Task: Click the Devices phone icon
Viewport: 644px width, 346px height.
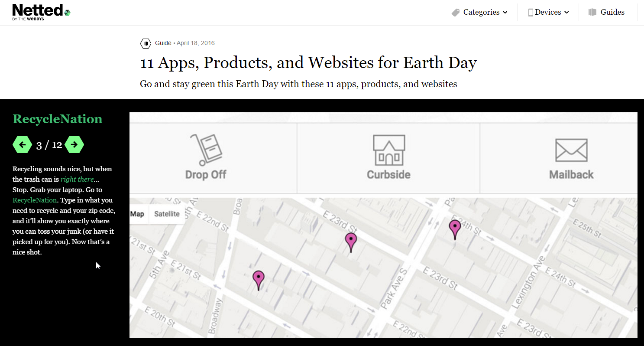Action: 531,13
